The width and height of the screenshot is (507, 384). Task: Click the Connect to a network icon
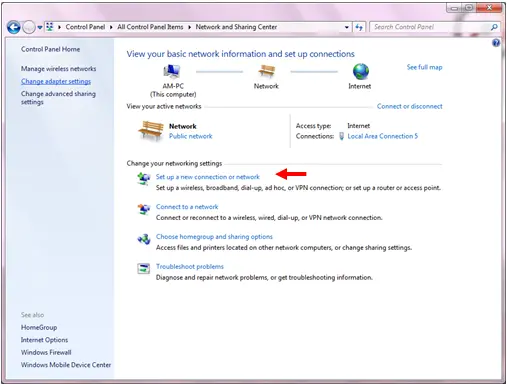coord(144,209)
